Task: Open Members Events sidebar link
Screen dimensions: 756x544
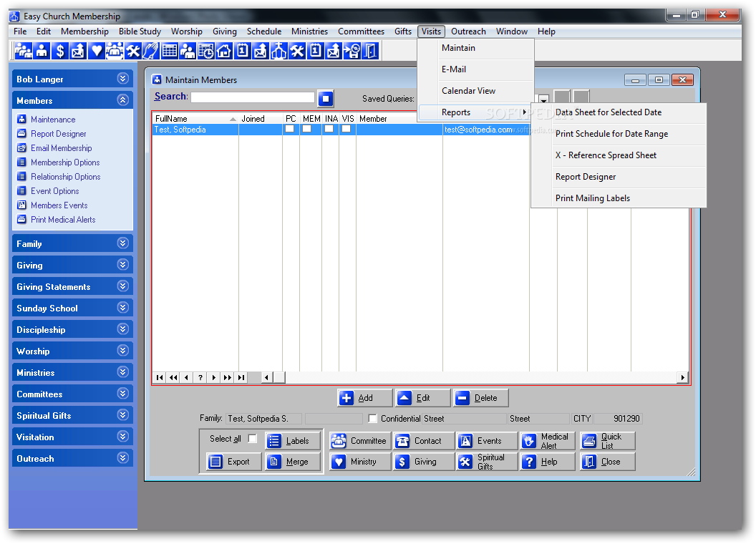Action: click(59, 205)
